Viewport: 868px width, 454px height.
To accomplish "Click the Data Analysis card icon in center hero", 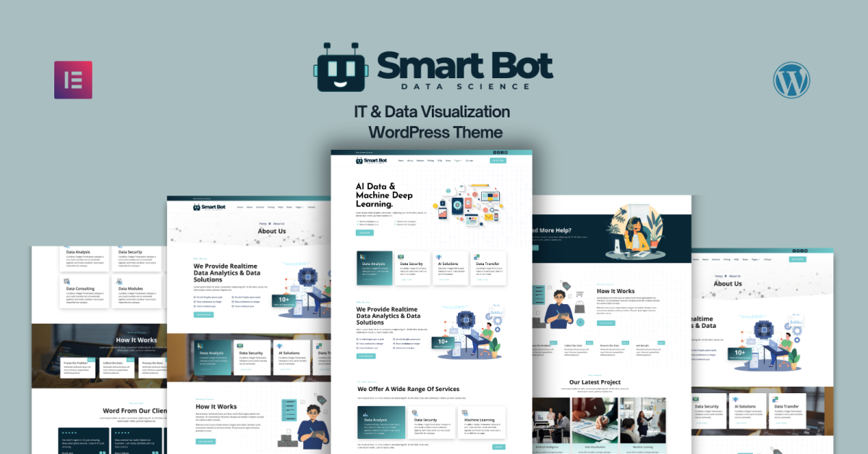I will [x=364, y=256].
